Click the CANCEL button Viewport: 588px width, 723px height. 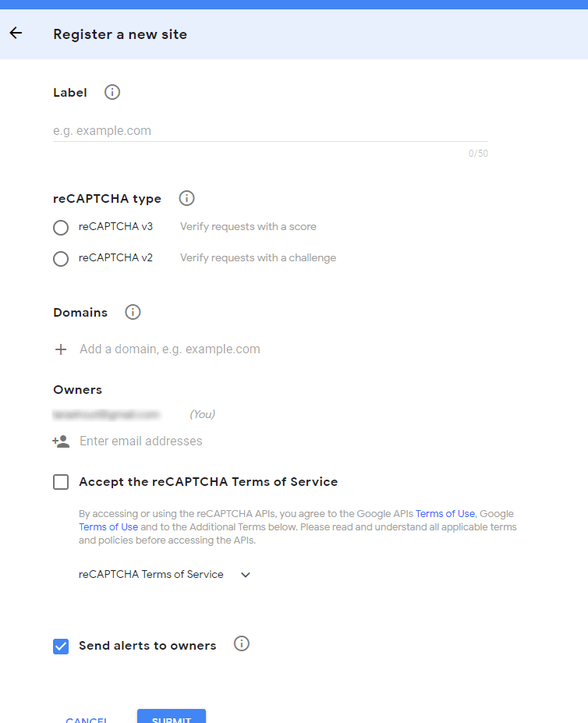(87, 718)
